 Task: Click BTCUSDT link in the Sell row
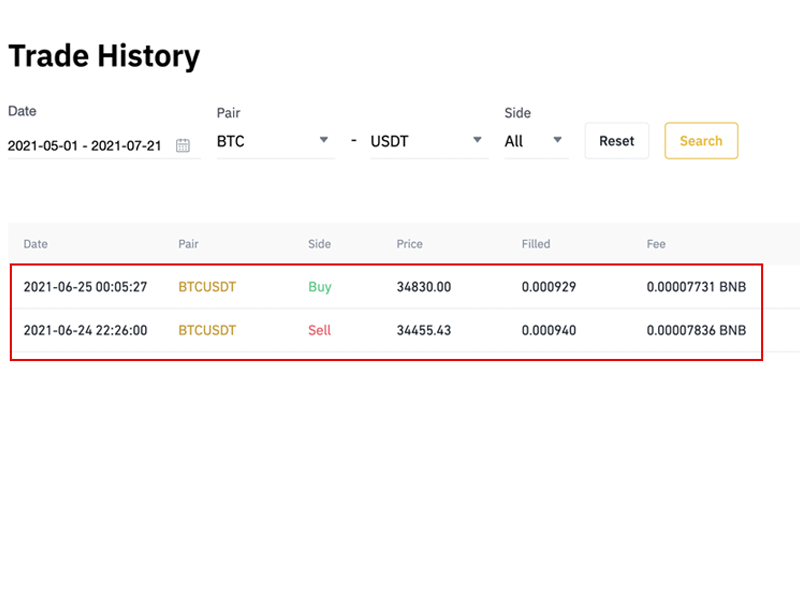[207, 330]
